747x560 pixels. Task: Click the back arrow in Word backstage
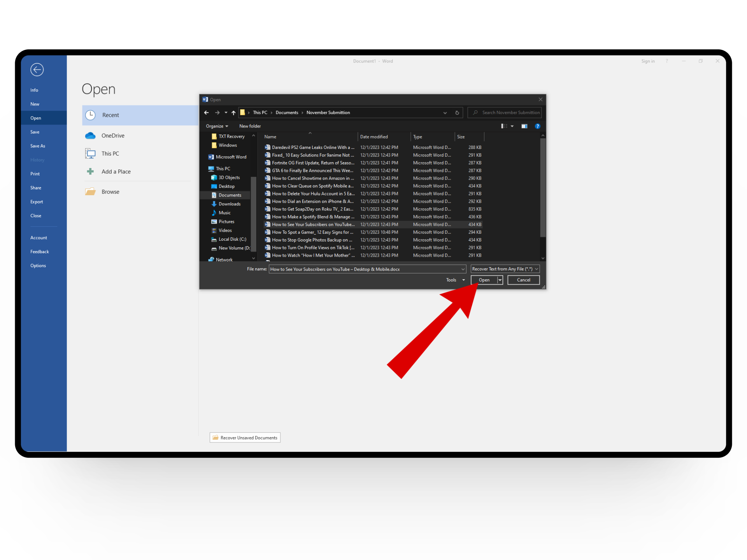click(x=37, y=70)
